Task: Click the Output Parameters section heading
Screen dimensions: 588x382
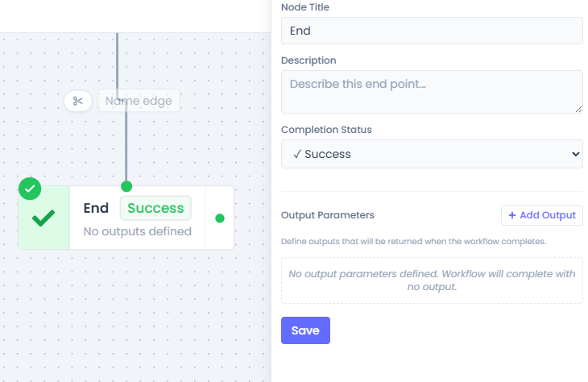Action: pos(328,215)
